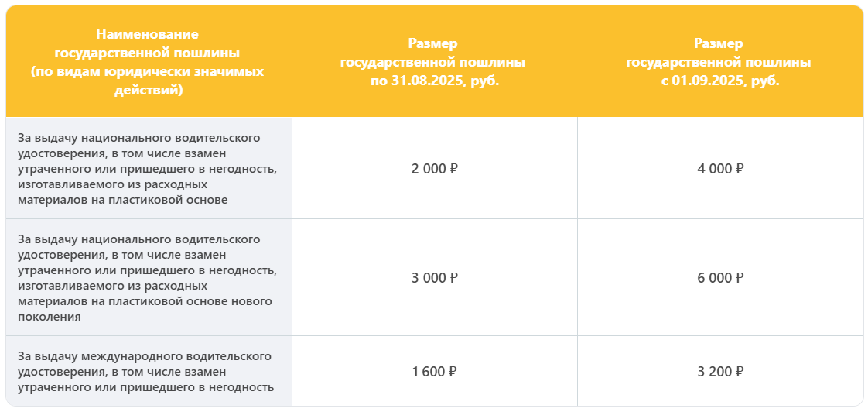Image resolution: width=868 pixels, height=412 pixels.
Task: Select the '2 000 ₽' fee cell
Action: (434, 168)
